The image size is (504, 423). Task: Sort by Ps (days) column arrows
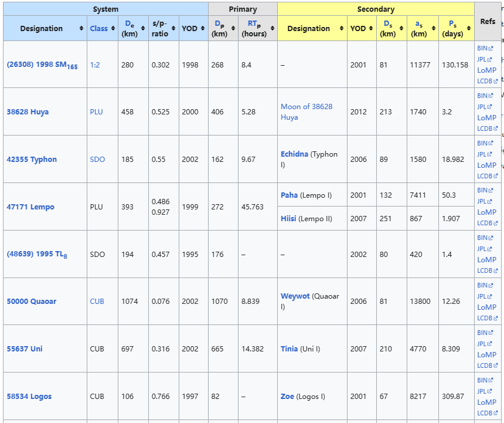469,29
